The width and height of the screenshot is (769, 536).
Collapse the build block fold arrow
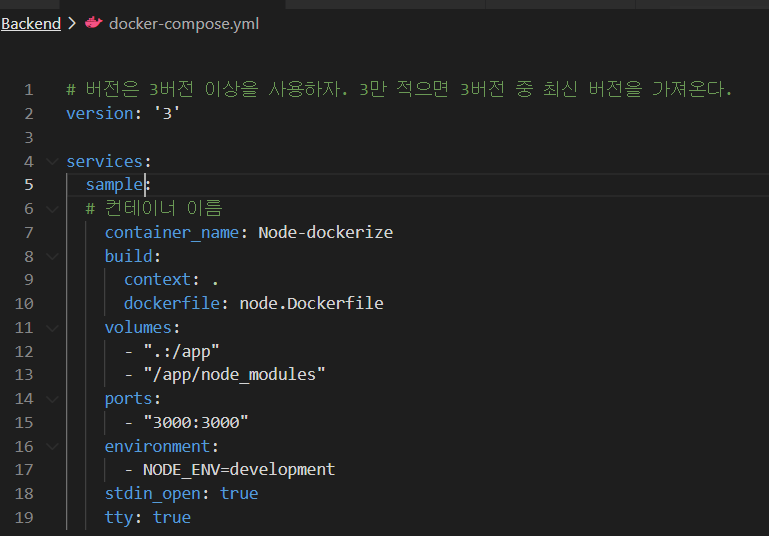click(52, 256)
